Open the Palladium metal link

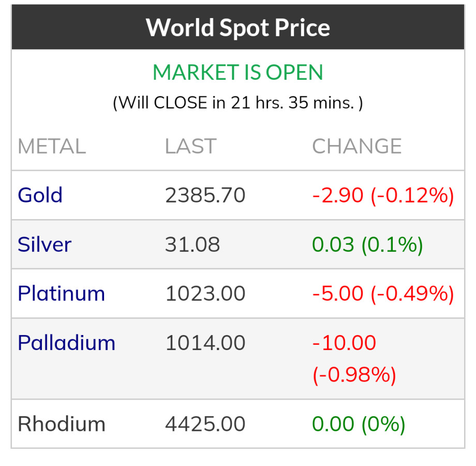66,343
